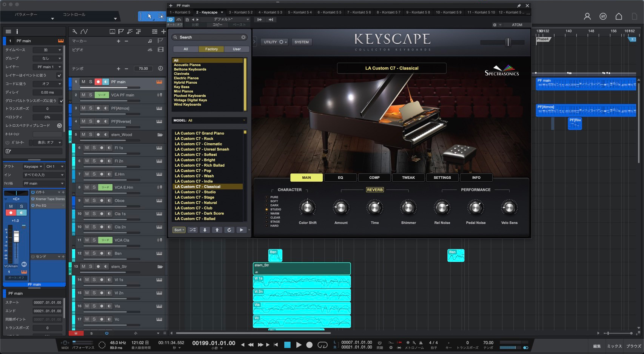
Task: Open stem_Wood folder icon
Action: tap(160, 135)
